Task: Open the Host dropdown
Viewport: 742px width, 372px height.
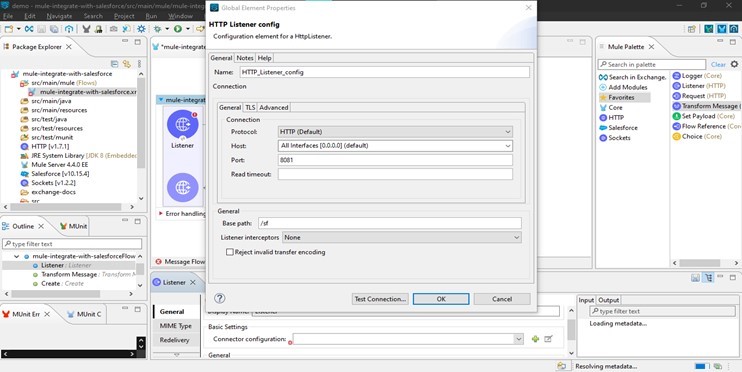Action: (395, 146)
